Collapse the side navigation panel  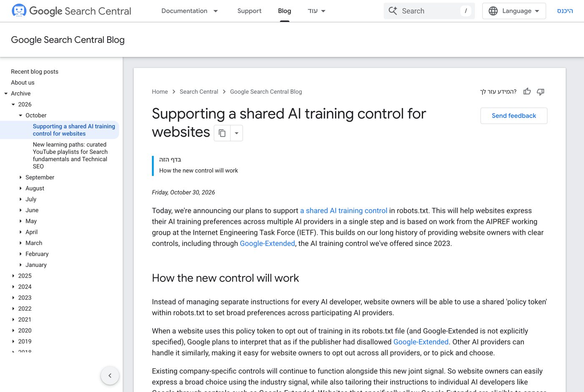click(110, 375)
